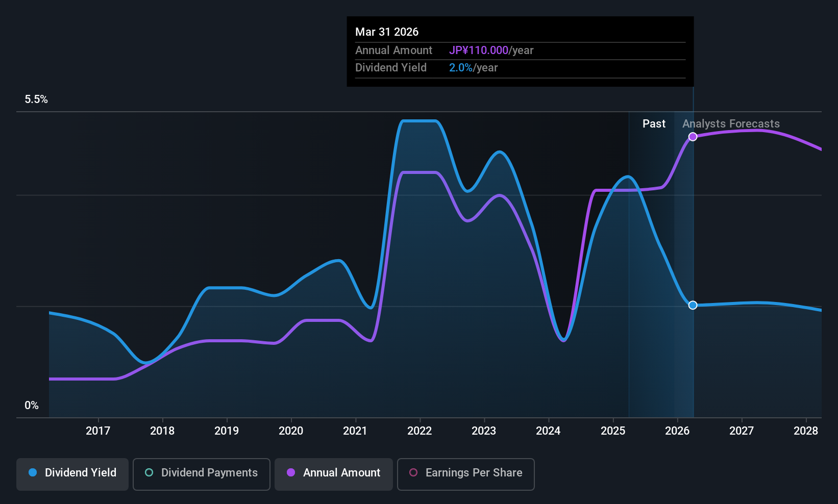
Task: Click the 2028 label on the time axis
Action: coord(805,431)
